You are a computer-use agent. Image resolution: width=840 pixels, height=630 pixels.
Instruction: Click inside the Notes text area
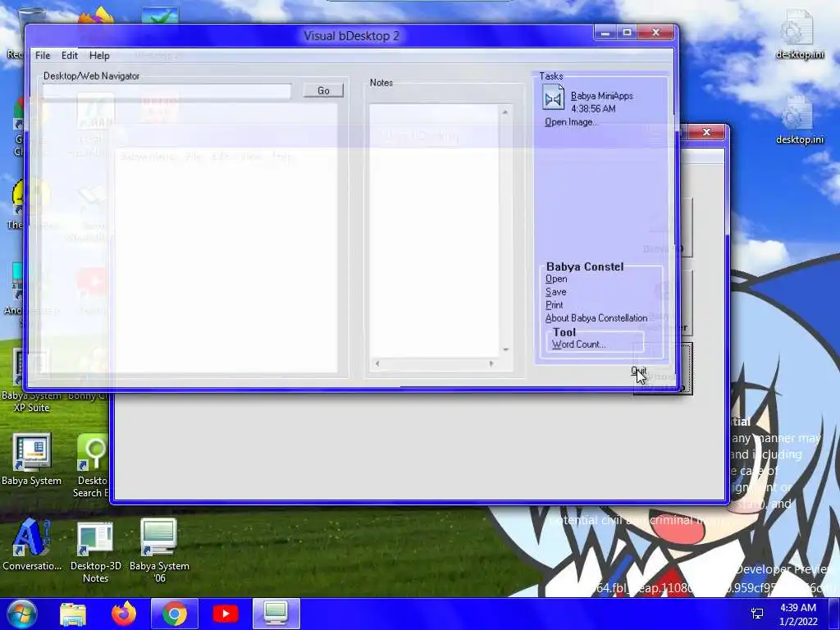tap(434, 231)
